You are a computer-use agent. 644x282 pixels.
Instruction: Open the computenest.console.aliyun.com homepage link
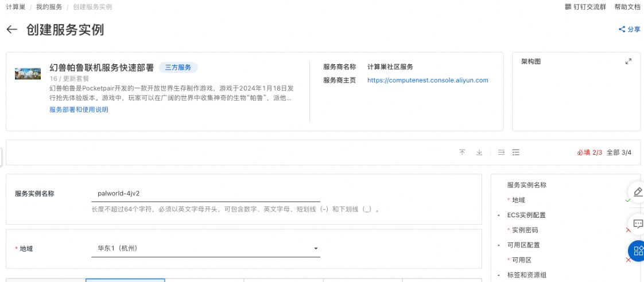pos(428,80)
